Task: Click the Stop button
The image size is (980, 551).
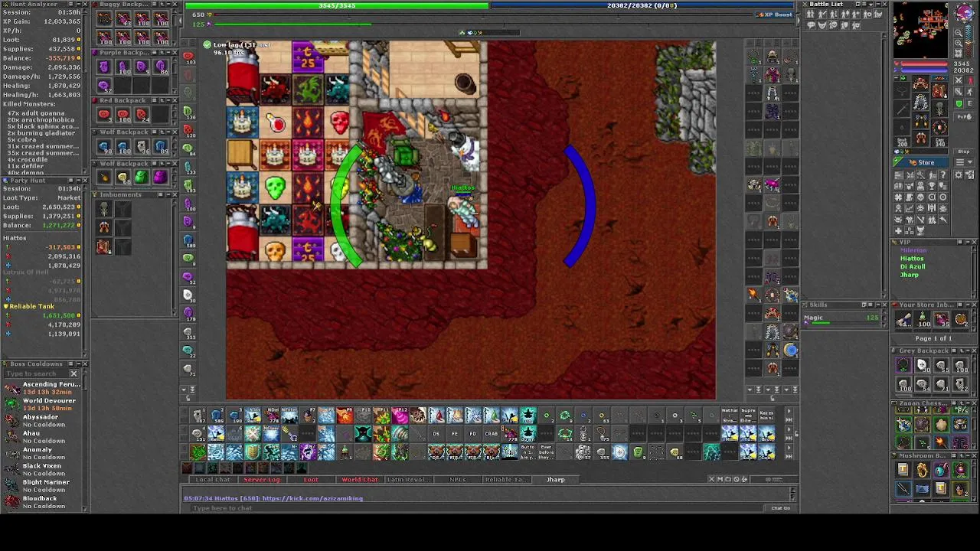Action: 964,152
